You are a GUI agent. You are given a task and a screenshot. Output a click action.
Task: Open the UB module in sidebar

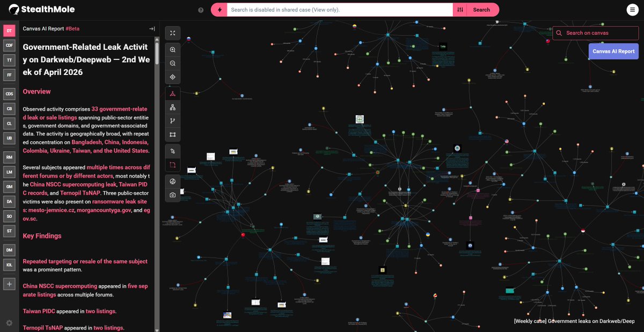coord(9,138)
